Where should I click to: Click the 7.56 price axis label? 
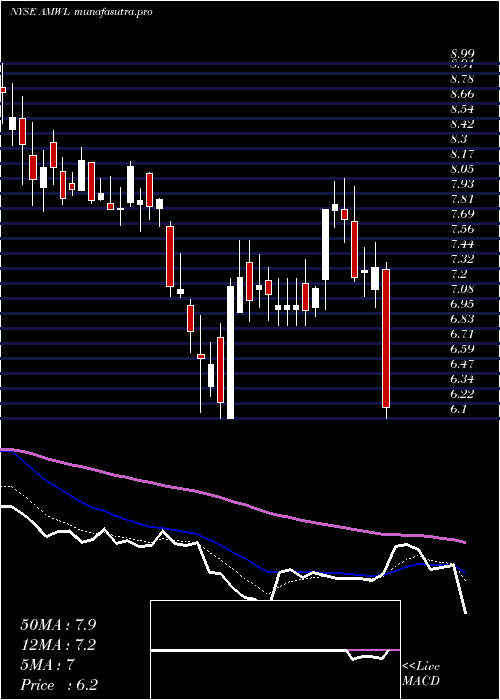[462, 229]
